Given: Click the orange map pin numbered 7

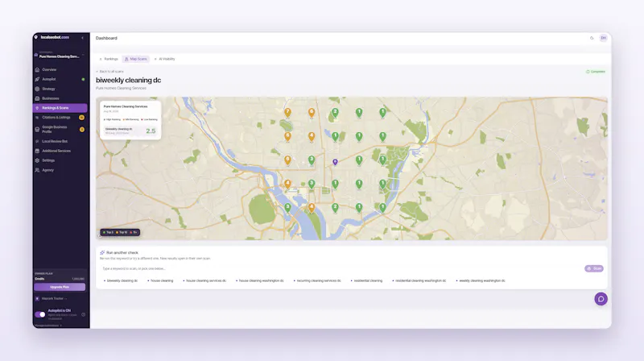Looking at the screenshot, I should [x=287, y=112].
